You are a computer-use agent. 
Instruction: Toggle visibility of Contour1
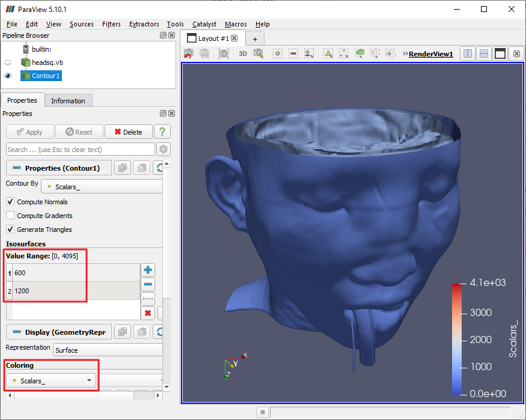coord(7,75)
